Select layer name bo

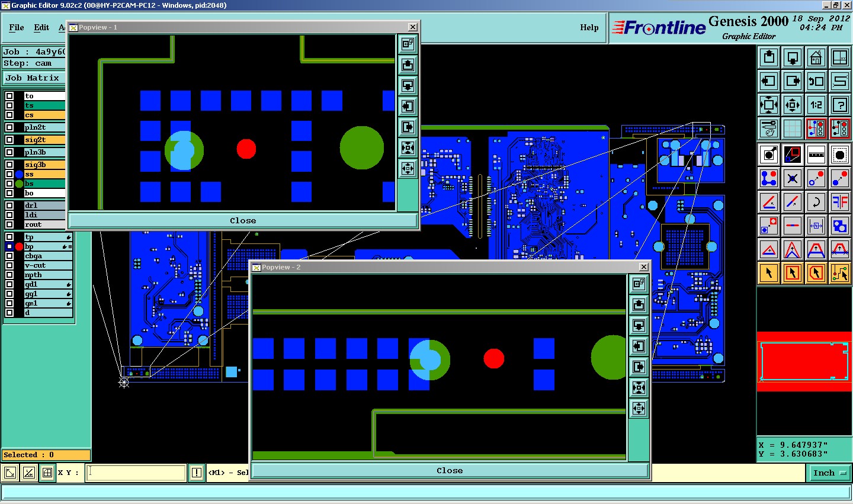coord(44,193)
